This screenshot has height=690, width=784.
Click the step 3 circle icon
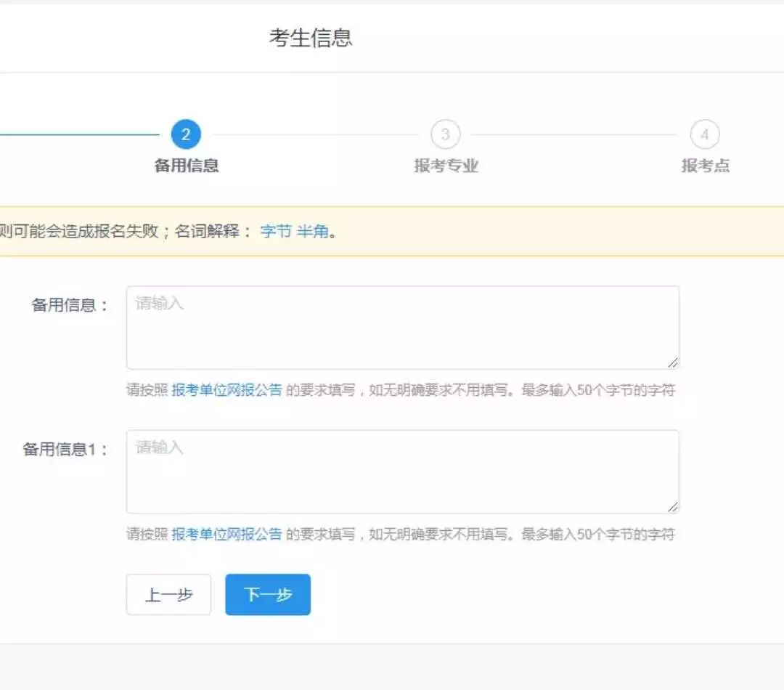tap(445, 134)
